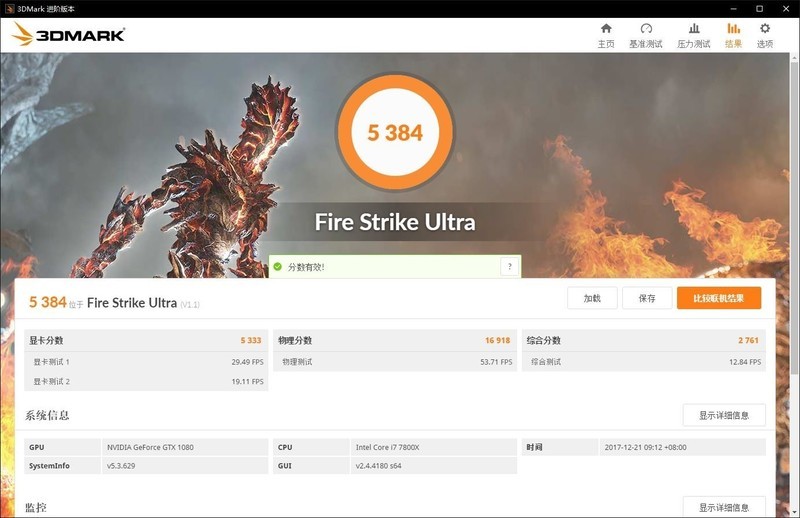Click the physics score (物理分数) header row
The width and height of the screenshot is (800, 518).
[x=394, y=340]
